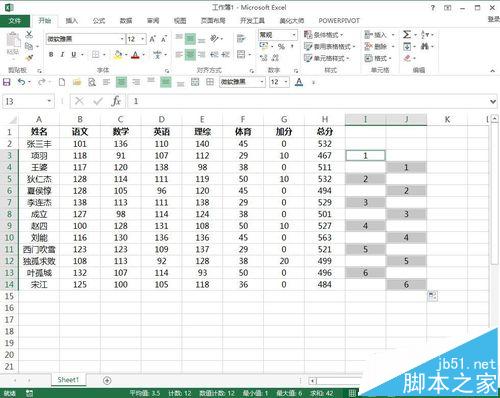Open the ribbon font name dropdown

(x=122, y=39)
